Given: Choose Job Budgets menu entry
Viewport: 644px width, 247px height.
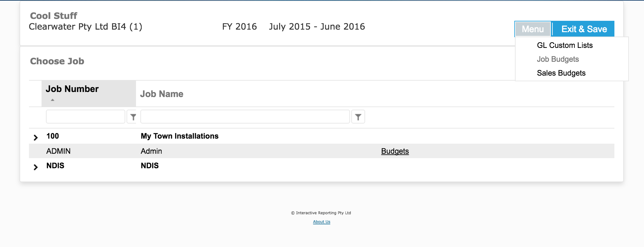Looking at the screenshot, I should coord(558,59).
